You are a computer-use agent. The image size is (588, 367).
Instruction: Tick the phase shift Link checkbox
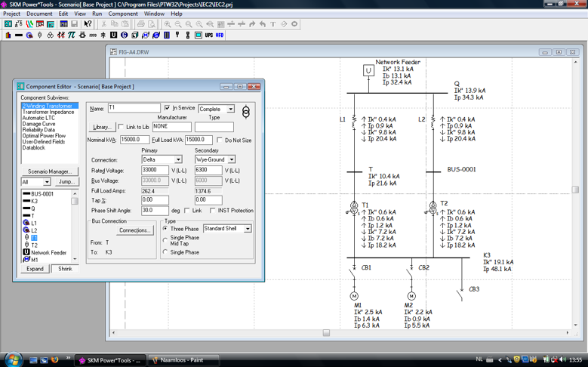coord(186,211)
